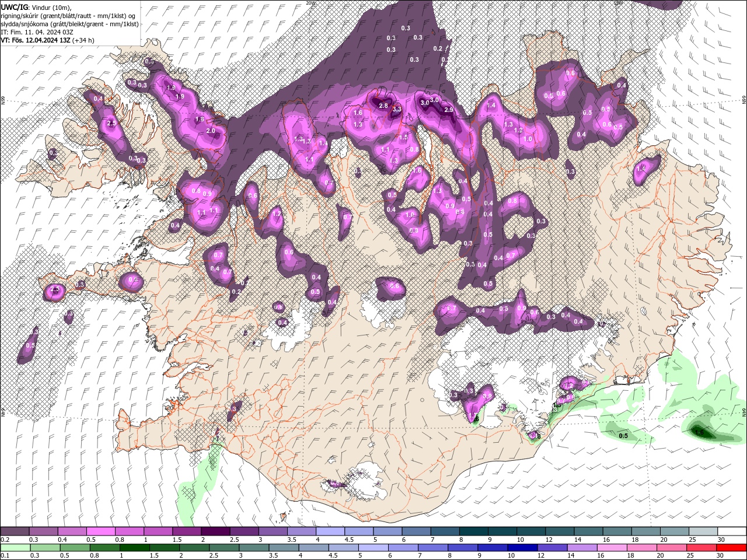Pick the dark teal 8 swatch in the snow scale

[474, 531]
